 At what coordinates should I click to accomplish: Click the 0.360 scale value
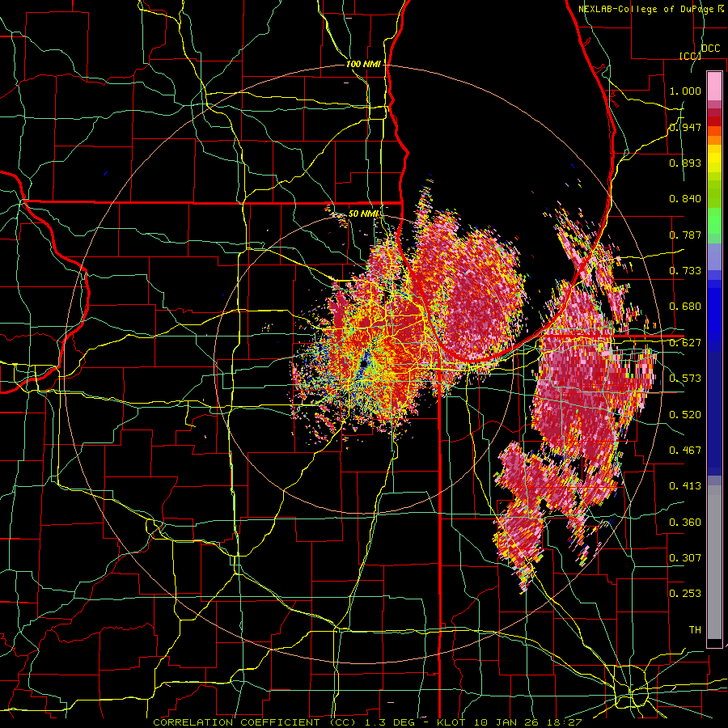click(685, 523)
